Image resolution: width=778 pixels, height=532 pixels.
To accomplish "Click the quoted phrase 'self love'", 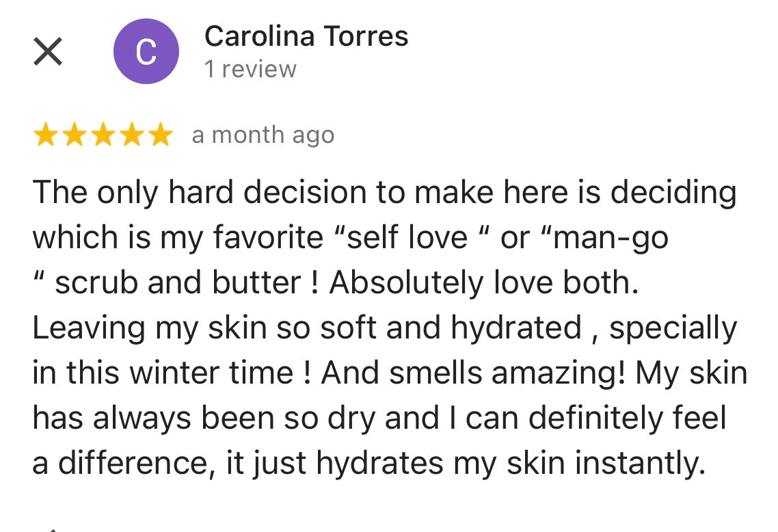I will coord(407,237).
